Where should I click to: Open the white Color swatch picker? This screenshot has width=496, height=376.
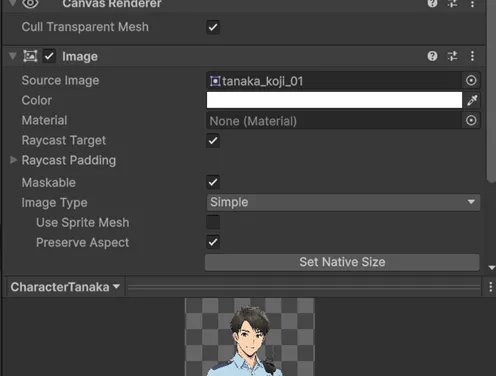point(334,100)
